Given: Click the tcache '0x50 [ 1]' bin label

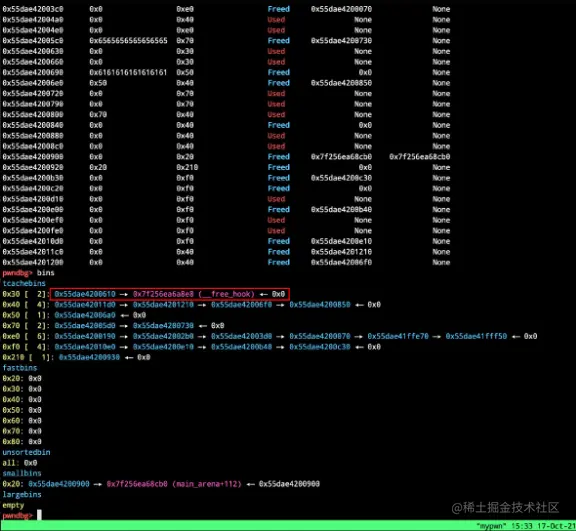Looking at the screenshot, I should [x=26, y=315].
